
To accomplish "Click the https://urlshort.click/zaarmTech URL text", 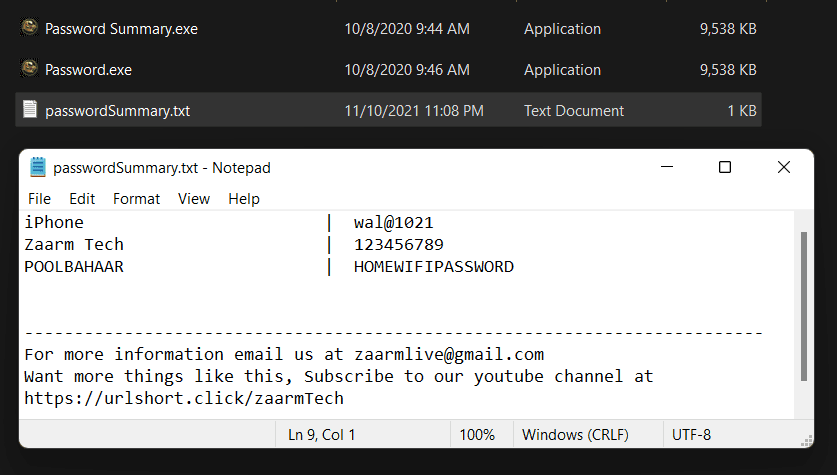I will click(x=184, y=398).
